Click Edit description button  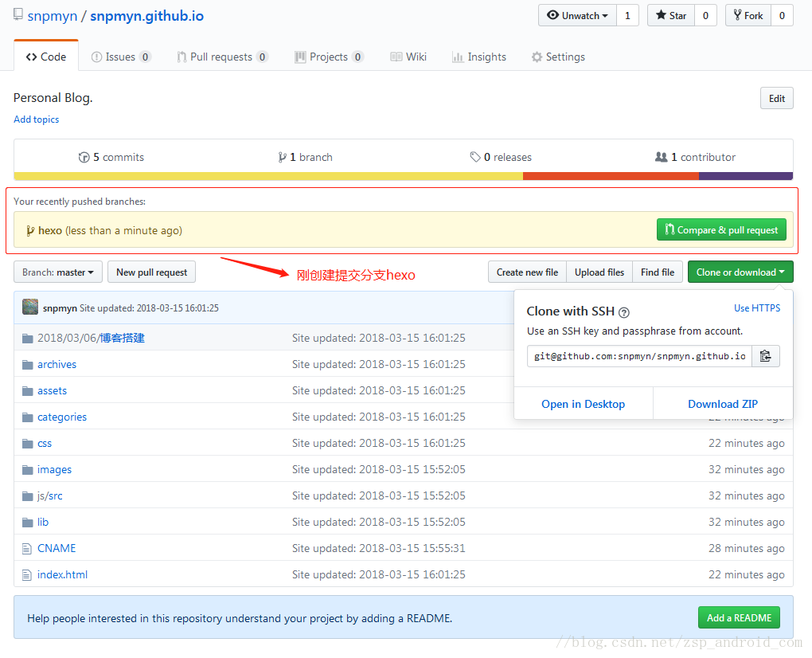[x=776, y=99]
